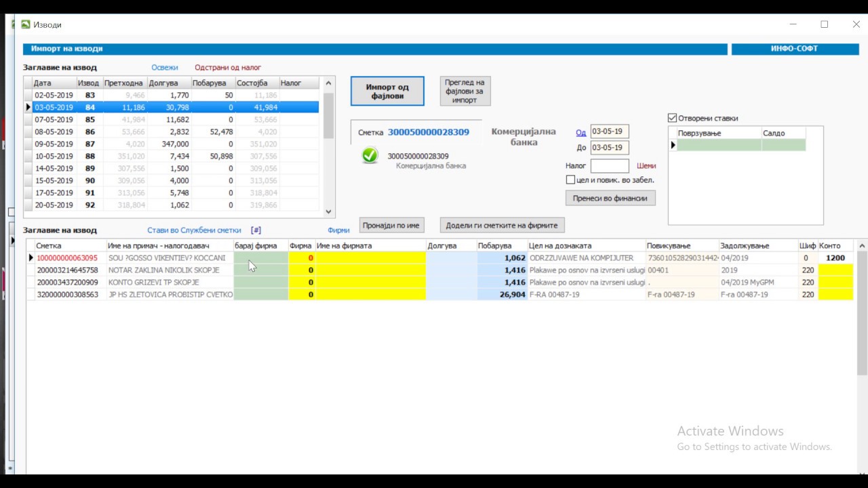Open the Фирми link
Viewport: 868px width, 488px height.
[x=339, y=230]
